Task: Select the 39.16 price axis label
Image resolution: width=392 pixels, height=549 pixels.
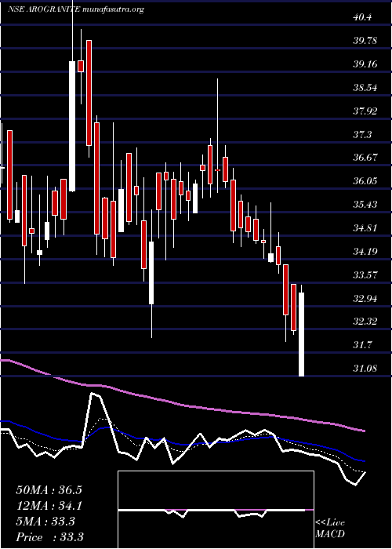Action: pos(365,64)
